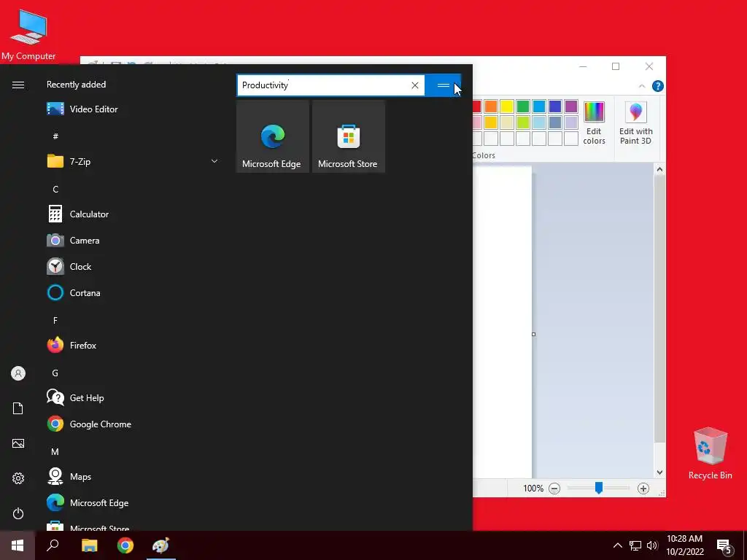Expand the 7-Zip folder chevron
Screen dimensions: 747x560
[x=214, y=161]
